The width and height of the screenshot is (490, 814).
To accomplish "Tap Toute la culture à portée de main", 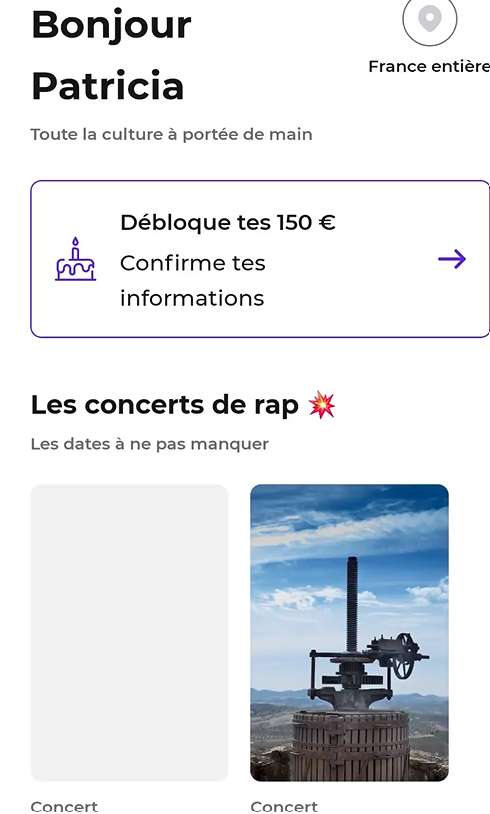I will pyautogui.click(x=171, y=134).
